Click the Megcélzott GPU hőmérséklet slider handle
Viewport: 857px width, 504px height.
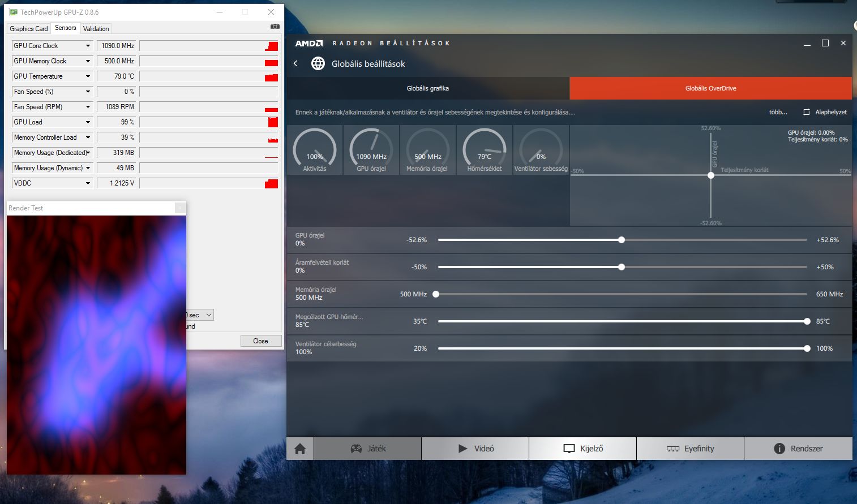tap(807, 321)
